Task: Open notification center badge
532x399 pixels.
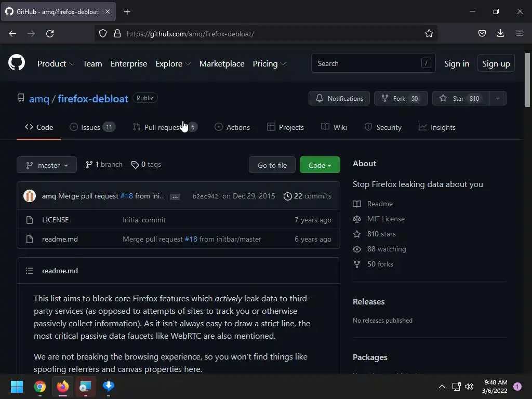Action: 517,387
